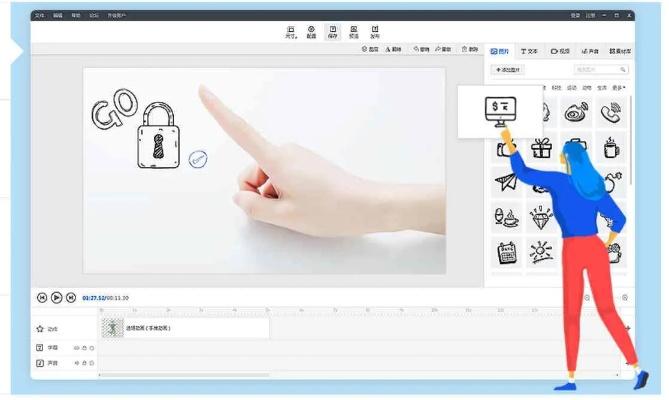Viewport: 669px width, 400px height.
Task: Open the configuration gear tool in top toolbar
Action: tap(311, 32)
